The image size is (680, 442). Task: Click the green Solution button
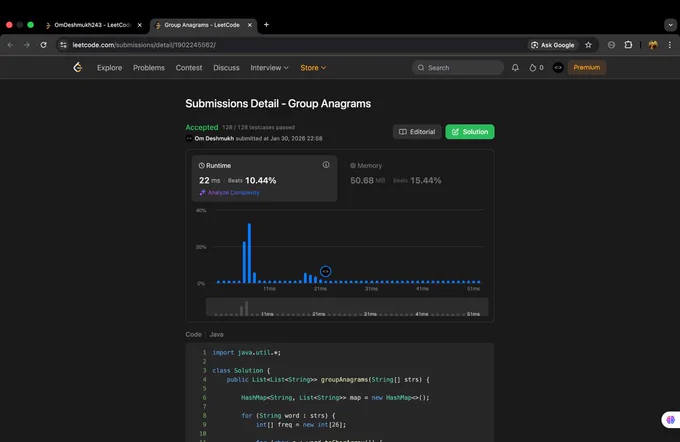click(x=470, y=132)
